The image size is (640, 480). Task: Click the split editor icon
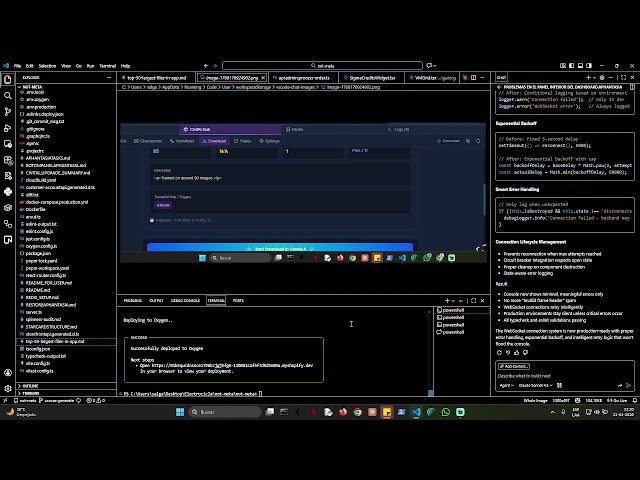473,78
